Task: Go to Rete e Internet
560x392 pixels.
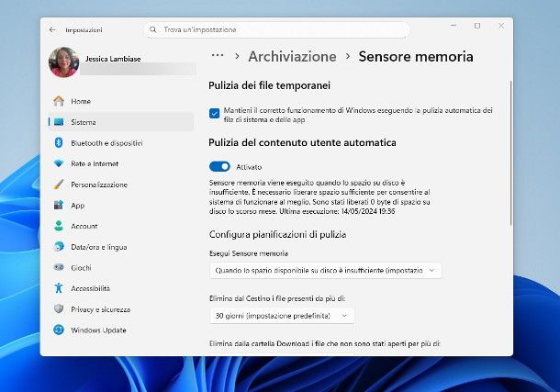Action: pyautogui.click(x=121, y=163)
